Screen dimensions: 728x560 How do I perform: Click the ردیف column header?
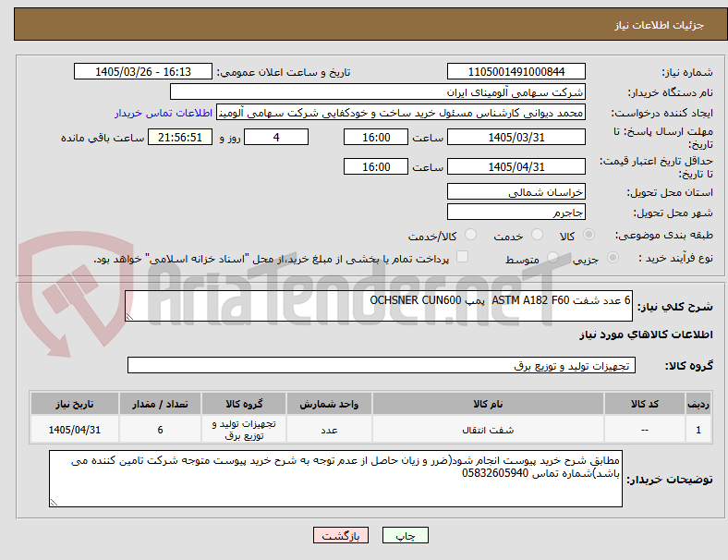click(x=698, y=404)
